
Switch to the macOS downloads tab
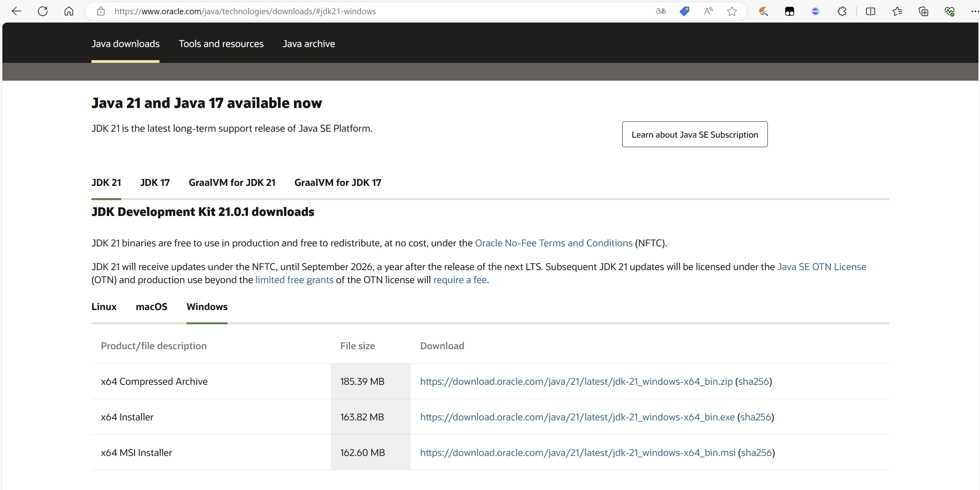click(x=151, y=307)
